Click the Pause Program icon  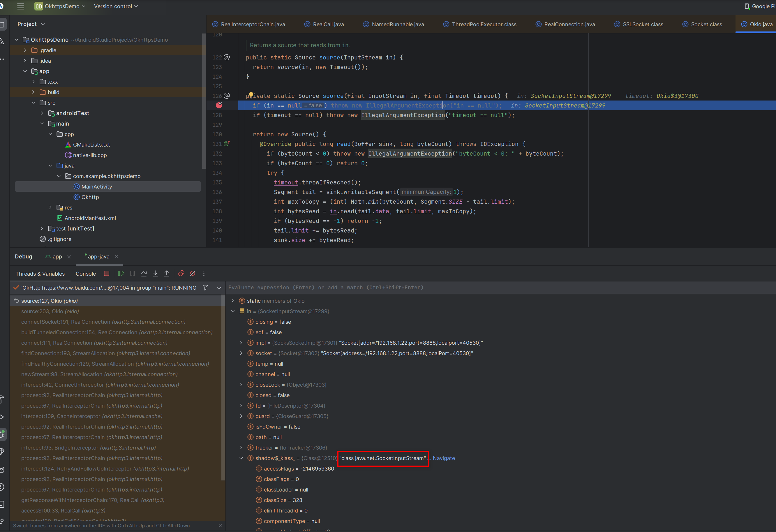(x=132, y=273)
